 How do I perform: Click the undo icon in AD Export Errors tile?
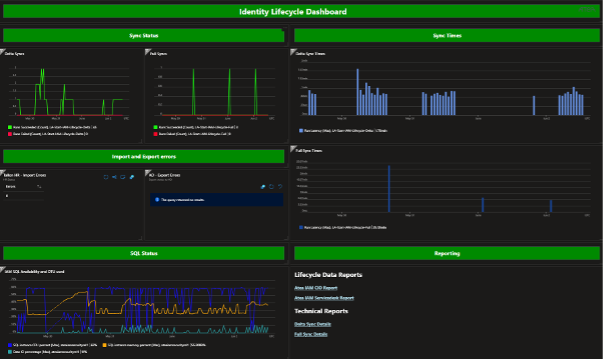[280, 187]
